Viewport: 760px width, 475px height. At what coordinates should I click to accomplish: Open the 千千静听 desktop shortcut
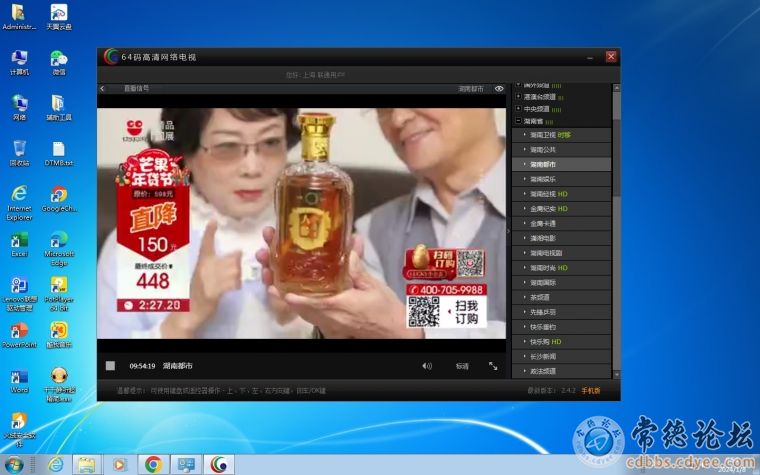(x=59, y=385)
